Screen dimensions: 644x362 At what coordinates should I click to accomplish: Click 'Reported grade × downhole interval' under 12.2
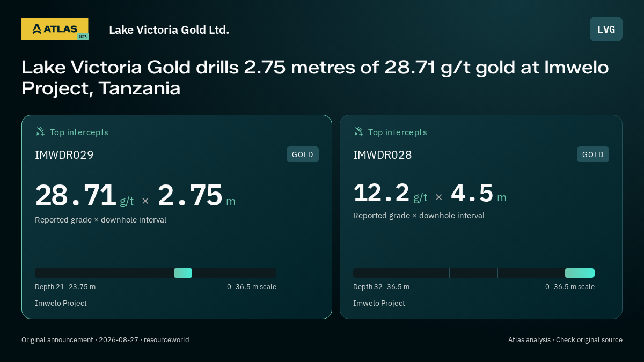coord(419,216)
